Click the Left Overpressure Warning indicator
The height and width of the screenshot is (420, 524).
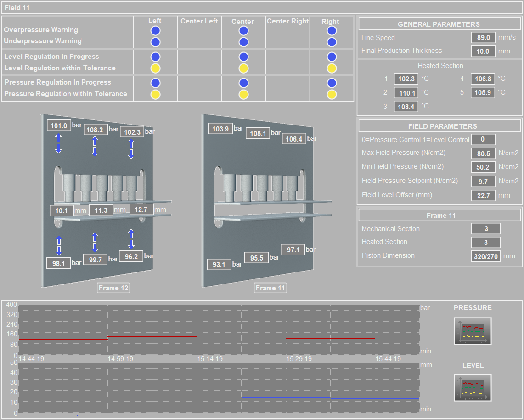156,31
